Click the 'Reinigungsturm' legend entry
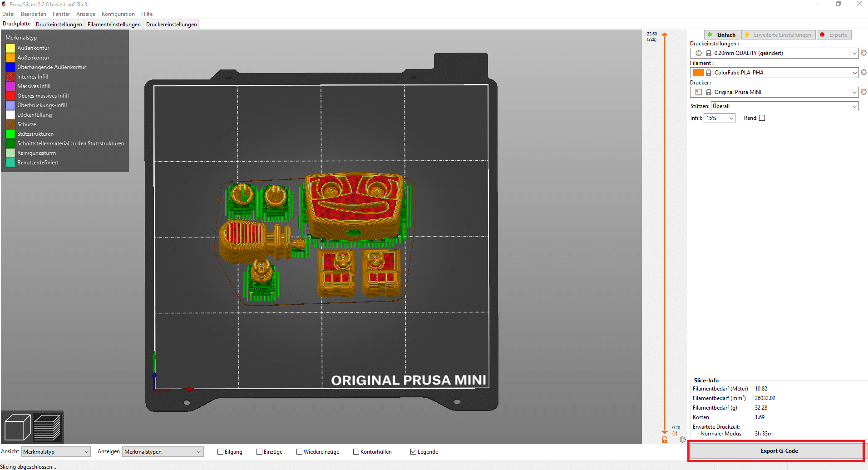The height and width of the screenshot is (470, 868). 37,153
